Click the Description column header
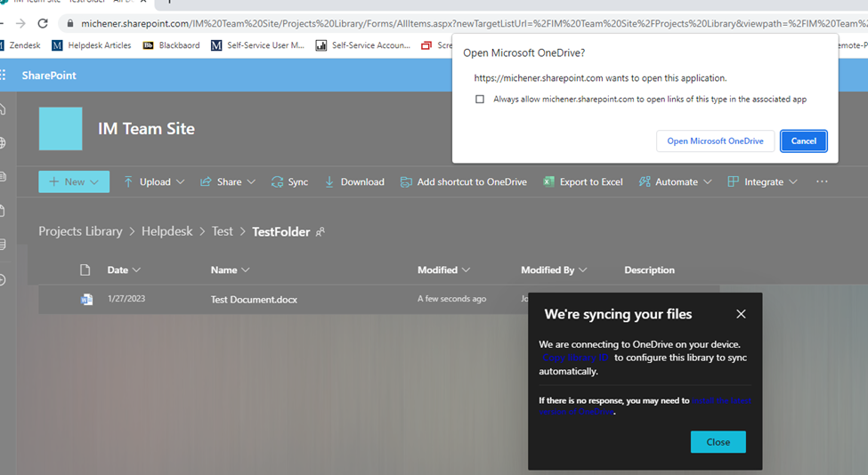The image size is (868, 475). tap(649, 270)
